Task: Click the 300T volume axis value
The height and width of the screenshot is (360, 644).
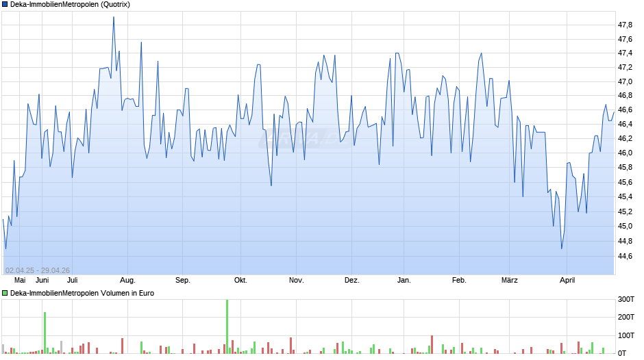Action: [626, 299]
